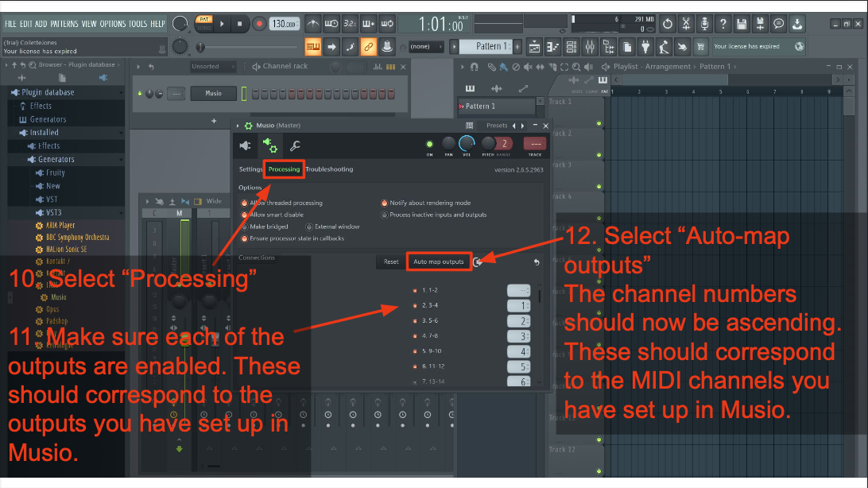Open the audio editor scissors icon
The image size is (868, 488).
click(x=686, y=24)
